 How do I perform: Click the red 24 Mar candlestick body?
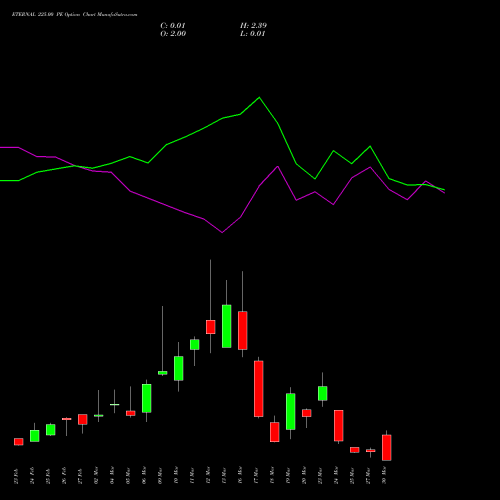click(339, 426)
